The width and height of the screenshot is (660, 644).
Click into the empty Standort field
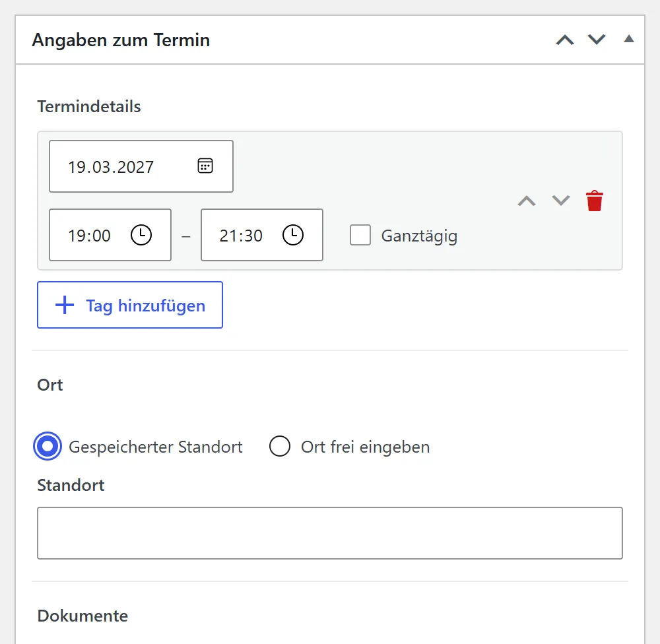330,533
